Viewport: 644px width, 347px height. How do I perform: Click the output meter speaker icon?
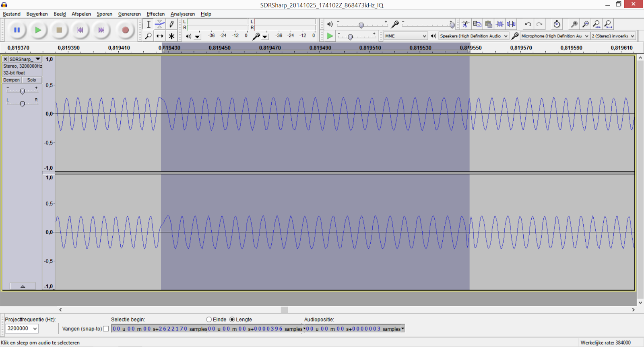[188, 36]
